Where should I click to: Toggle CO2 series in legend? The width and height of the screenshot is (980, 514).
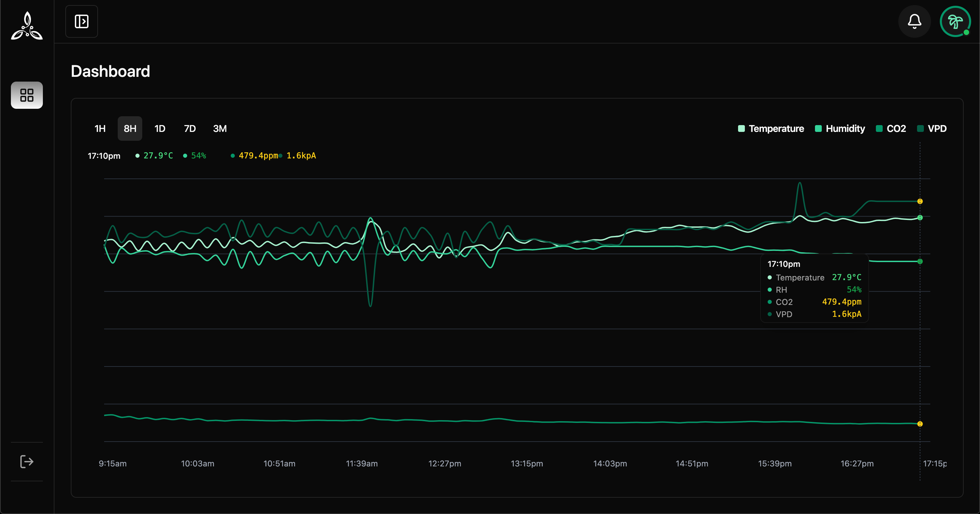896,128
